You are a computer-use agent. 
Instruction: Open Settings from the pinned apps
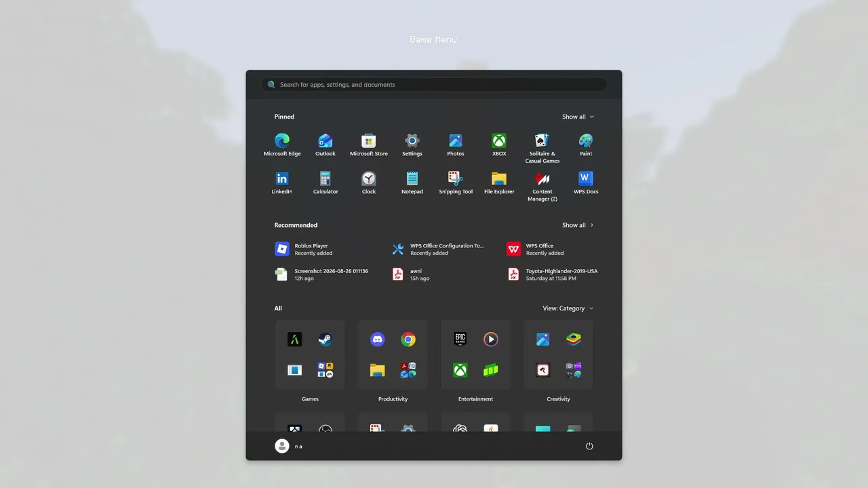coord(412,145)
